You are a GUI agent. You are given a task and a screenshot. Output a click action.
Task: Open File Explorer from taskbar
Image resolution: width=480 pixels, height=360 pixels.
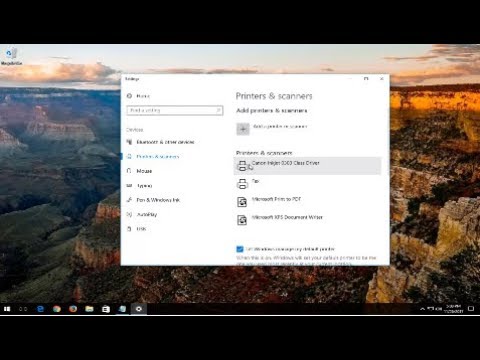click(89, 309)
